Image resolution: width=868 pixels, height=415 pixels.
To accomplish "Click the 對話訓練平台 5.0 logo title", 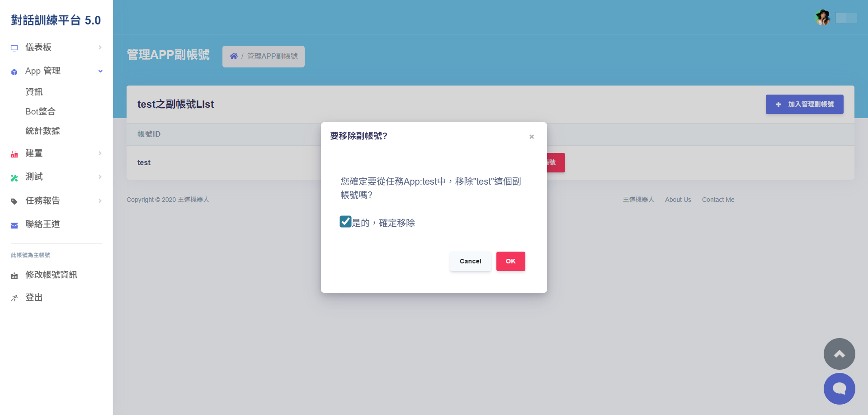I will tap(56, 20).
